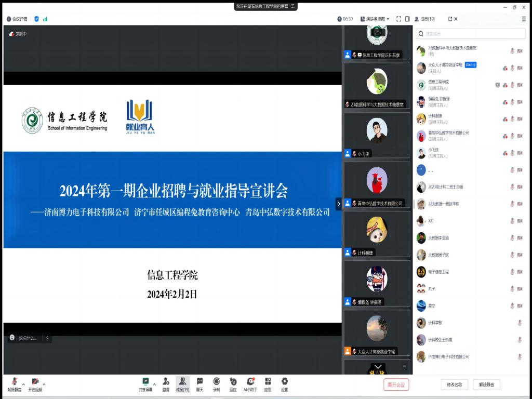This screenshot has width=532, height=399.
Task: Click screen-share icon on 信息工程学院 row
Action: (497, 85)
